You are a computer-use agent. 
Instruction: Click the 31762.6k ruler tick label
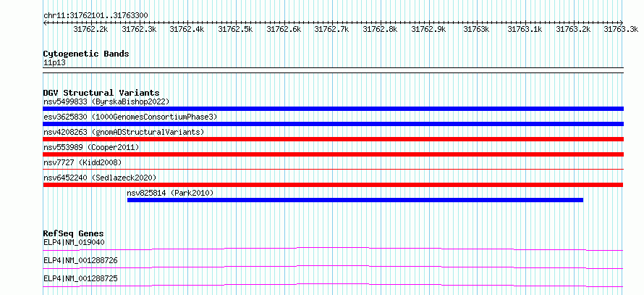[x=284, y=29]
